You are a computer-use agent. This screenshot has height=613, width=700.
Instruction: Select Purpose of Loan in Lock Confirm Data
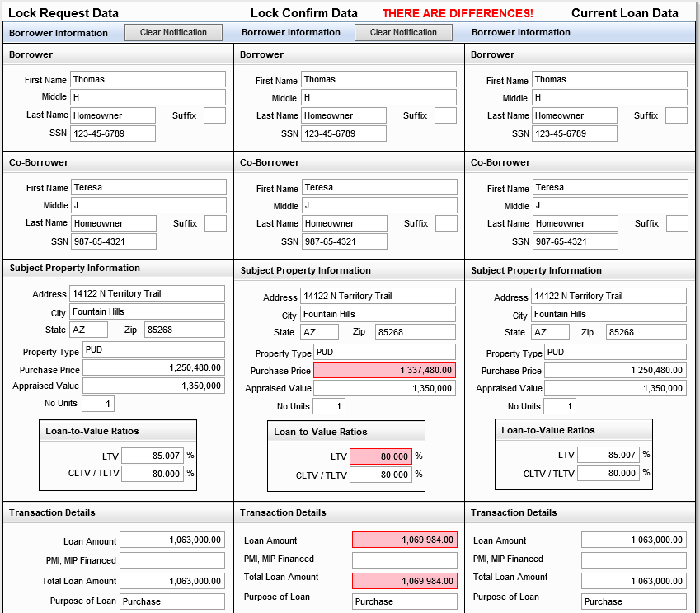point(405,601)
